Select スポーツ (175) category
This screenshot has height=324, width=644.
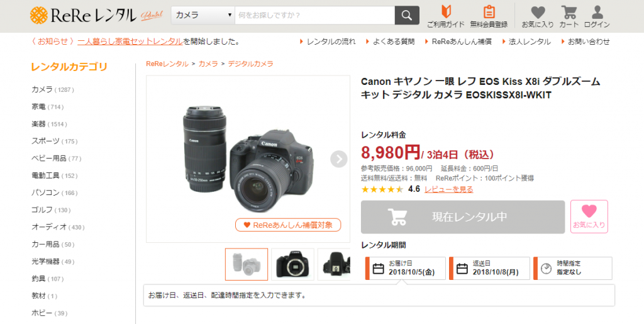55,142
